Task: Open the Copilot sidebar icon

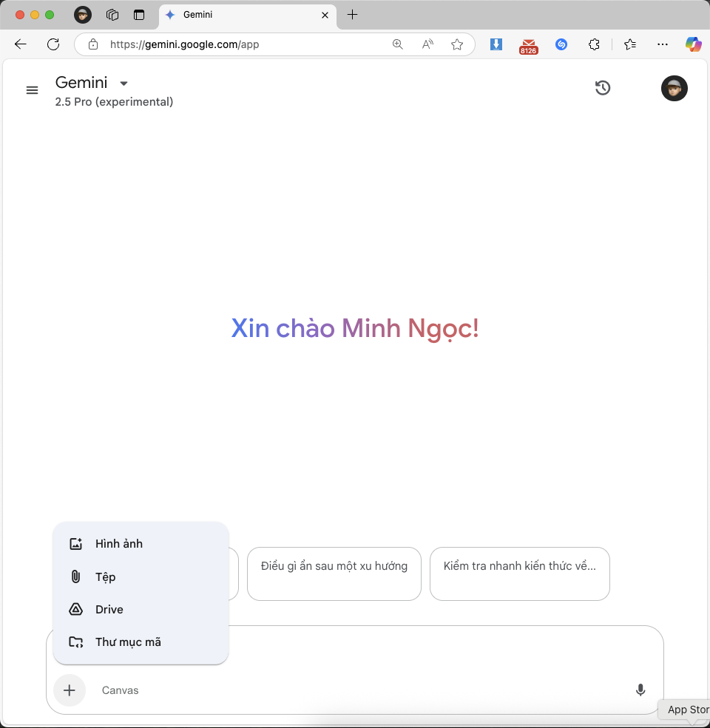Action: (x=694, y=44)
